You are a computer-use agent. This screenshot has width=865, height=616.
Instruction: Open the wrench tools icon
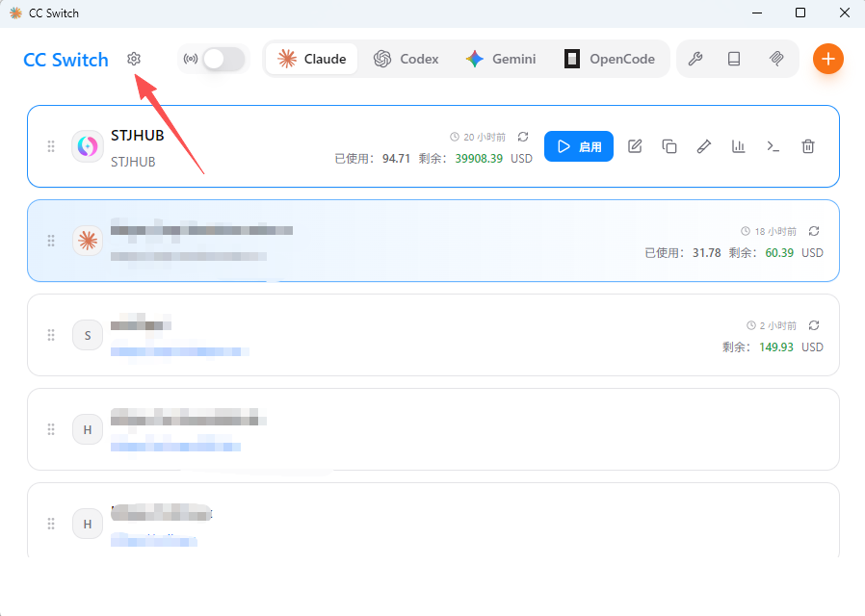pyautogui.click(x=695, y=59)
